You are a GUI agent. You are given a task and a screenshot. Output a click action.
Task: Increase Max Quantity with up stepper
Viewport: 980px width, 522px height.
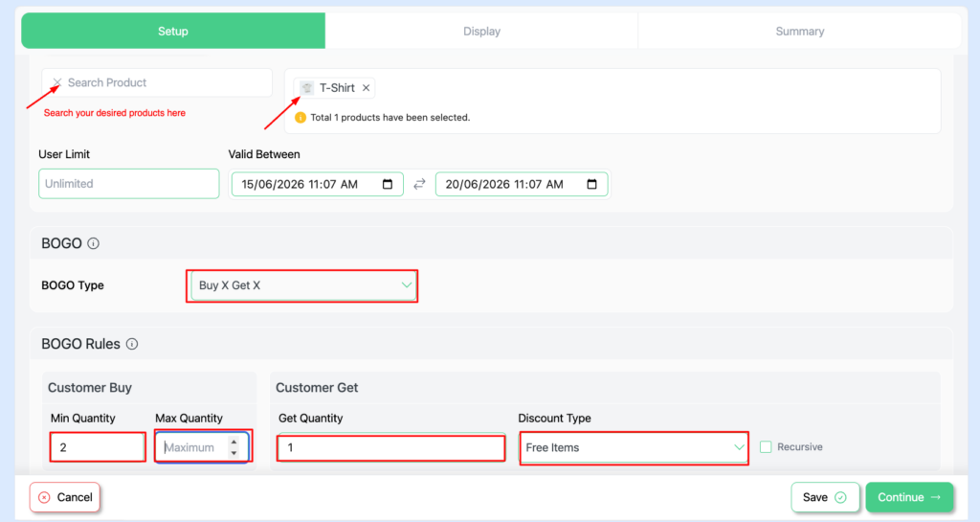(234, 443)
